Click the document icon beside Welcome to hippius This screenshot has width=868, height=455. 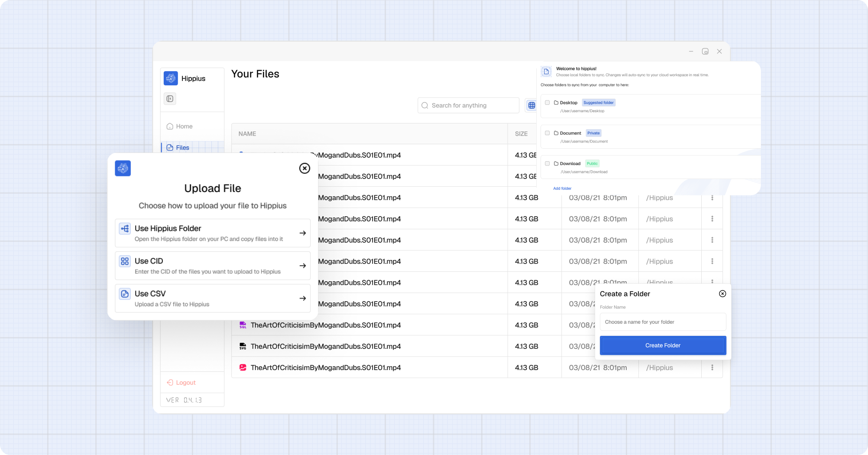click(x=546, y=71)
